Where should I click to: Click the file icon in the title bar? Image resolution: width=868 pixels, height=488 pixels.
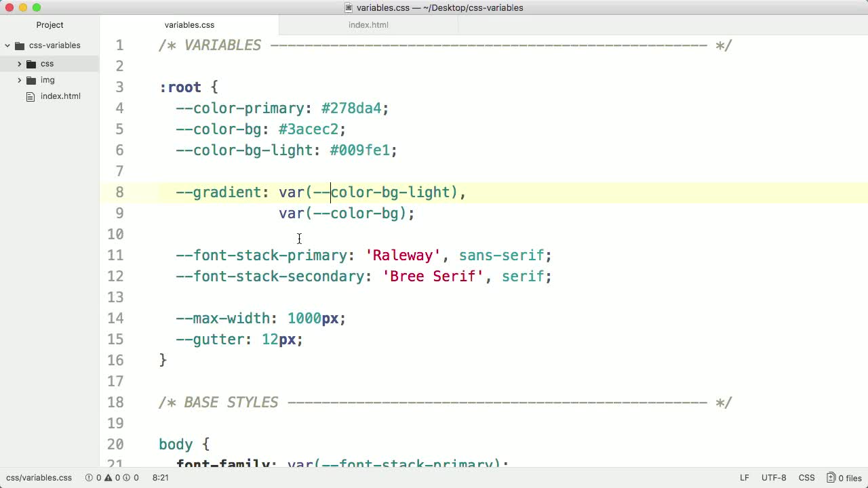(349, 8)
